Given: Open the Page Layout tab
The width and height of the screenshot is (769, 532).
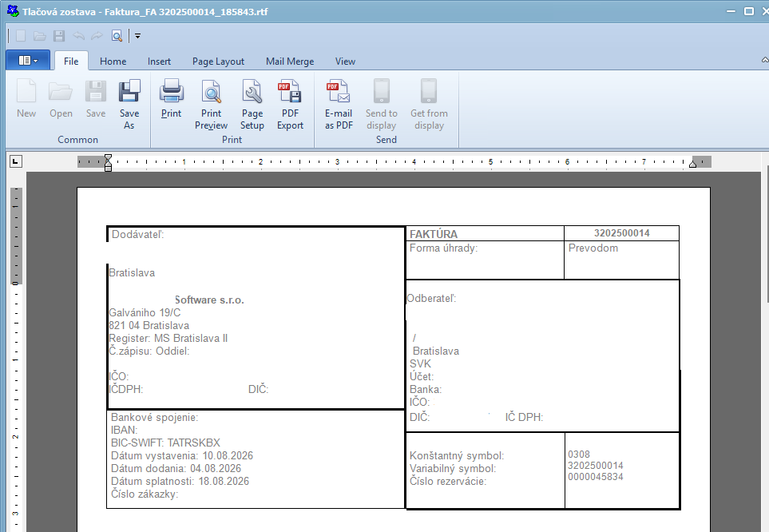Looking at the screenshot, I should pos(218,62).
